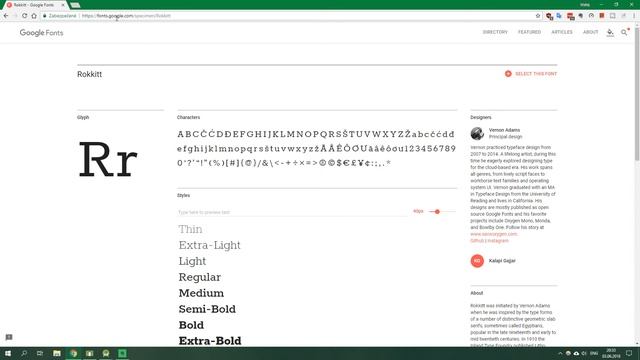Image resolution: width=640 pixels, height=360 pixels.
Task: Open File Explorer from the taskbar
Action: [x=57, y=353]
